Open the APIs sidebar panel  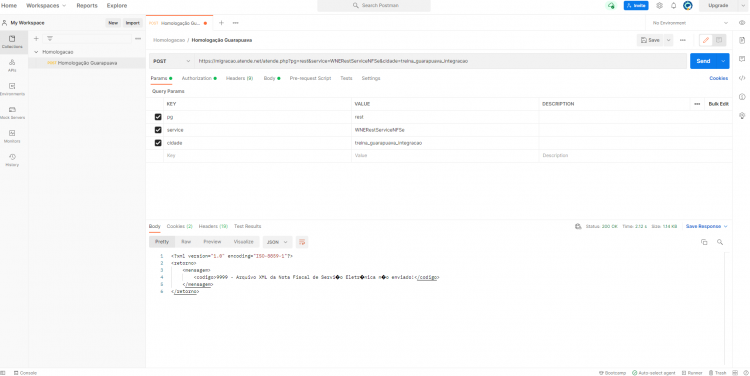12,66
